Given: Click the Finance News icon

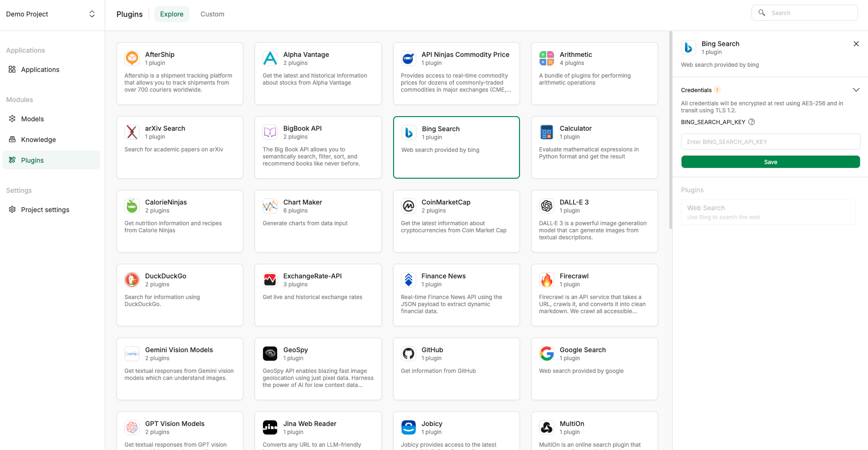Looking at the screenshot, I should (x=408, y=280).
